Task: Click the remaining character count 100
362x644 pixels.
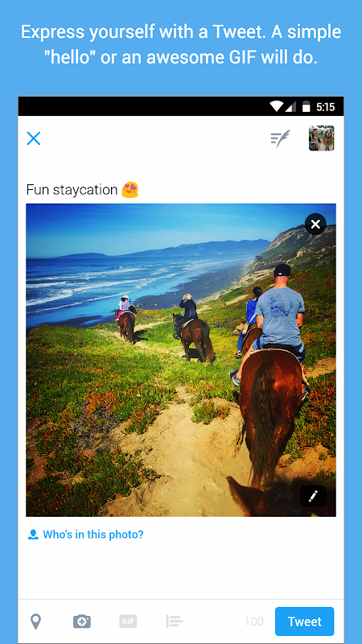Action: (x=254, y=621)
